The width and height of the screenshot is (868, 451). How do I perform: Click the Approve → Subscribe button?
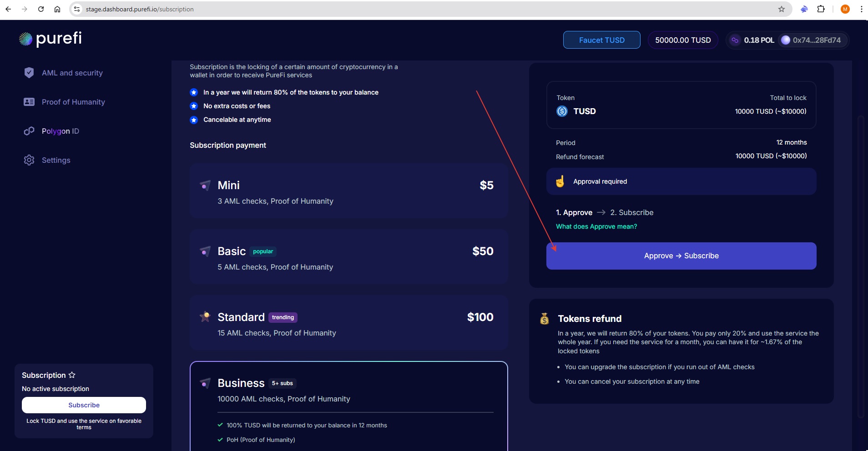pyautogui.click(x=681, y=256)
